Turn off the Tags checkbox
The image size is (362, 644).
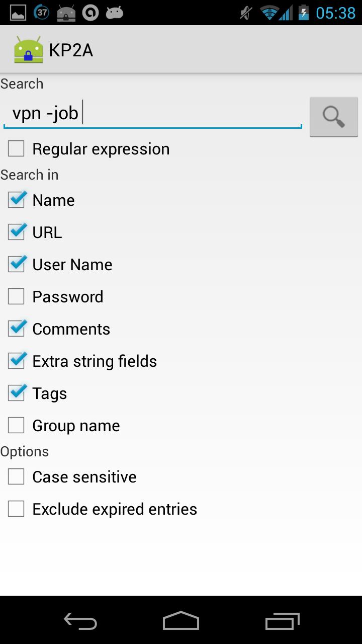[x=16, y=393]
